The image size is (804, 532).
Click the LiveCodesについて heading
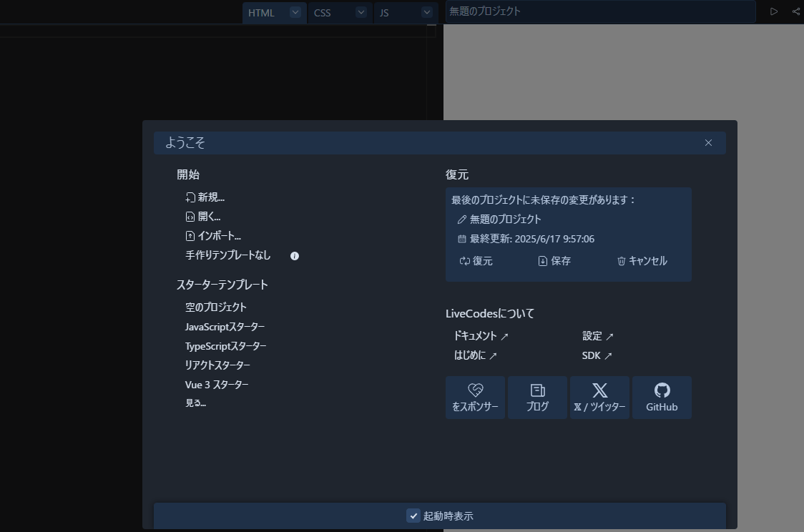[x=490, y=313]
